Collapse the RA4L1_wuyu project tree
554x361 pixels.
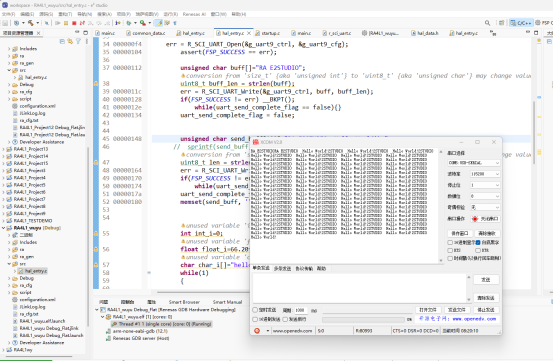(x=4, y=228)
